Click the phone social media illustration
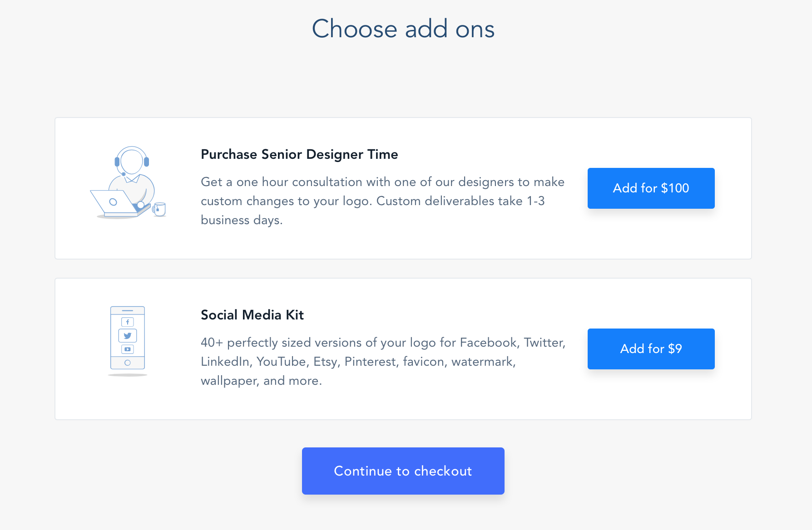The height and width of the screenshot is (530, 812). point(128,341)
